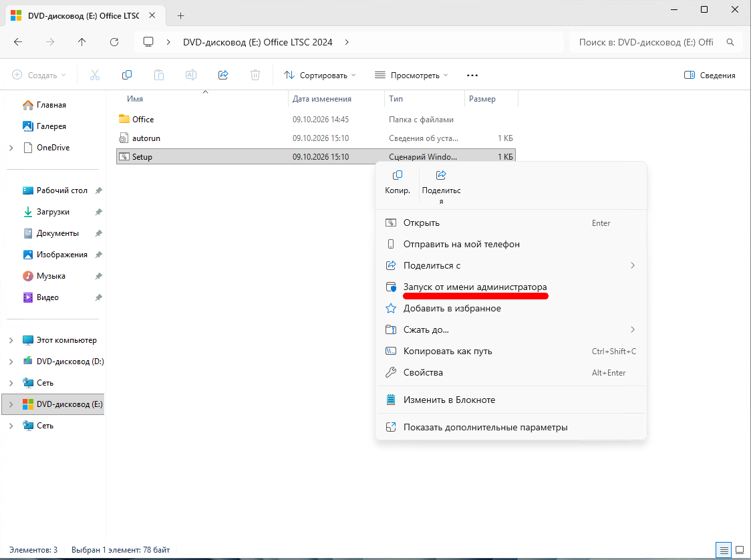Choose Копировать как путь
The height and width of the screenshot is (560, 751).
click(x=511, y=351)
